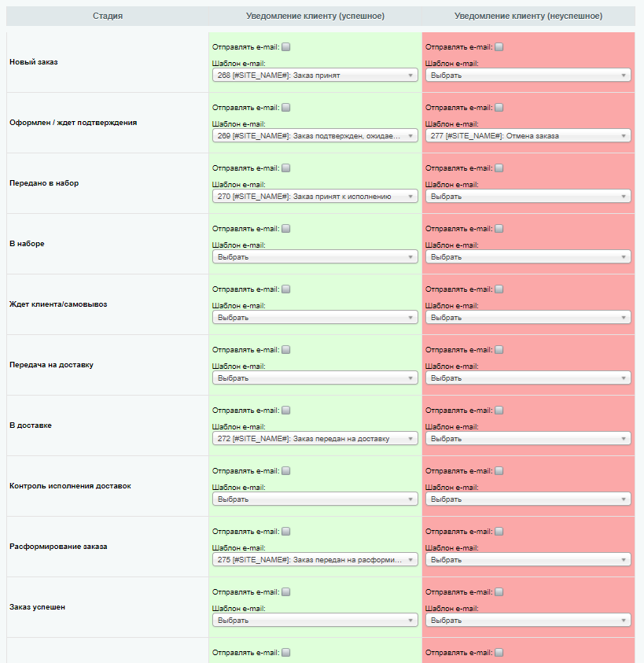Screen dimensions: 644x663
Task: Click 'Уведомление клиенту (неуспешное)' column header
Action: pyautogui.click(x=528, y=16)
